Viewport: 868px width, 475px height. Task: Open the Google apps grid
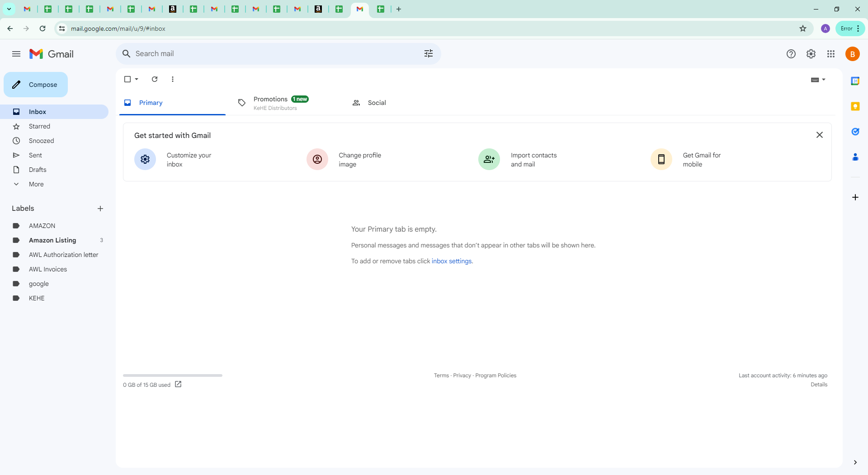point(831,54)
